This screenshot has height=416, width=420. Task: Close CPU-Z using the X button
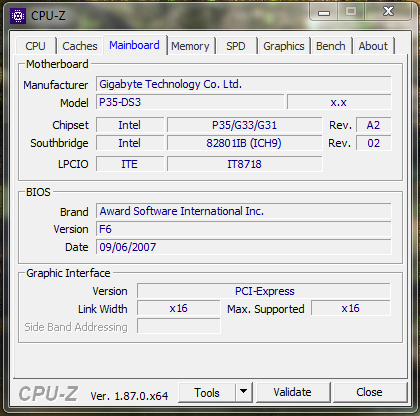pos(388,12)
